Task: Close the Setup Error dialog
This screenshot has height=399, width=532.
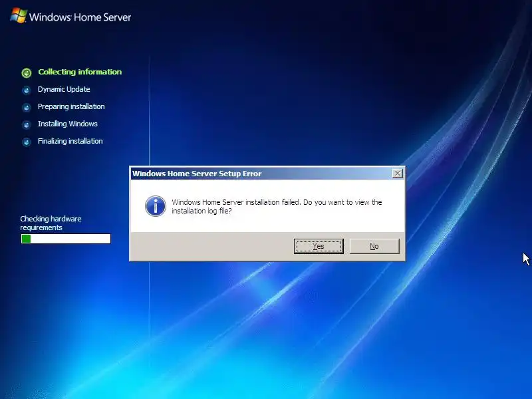Action: (397, 174)
